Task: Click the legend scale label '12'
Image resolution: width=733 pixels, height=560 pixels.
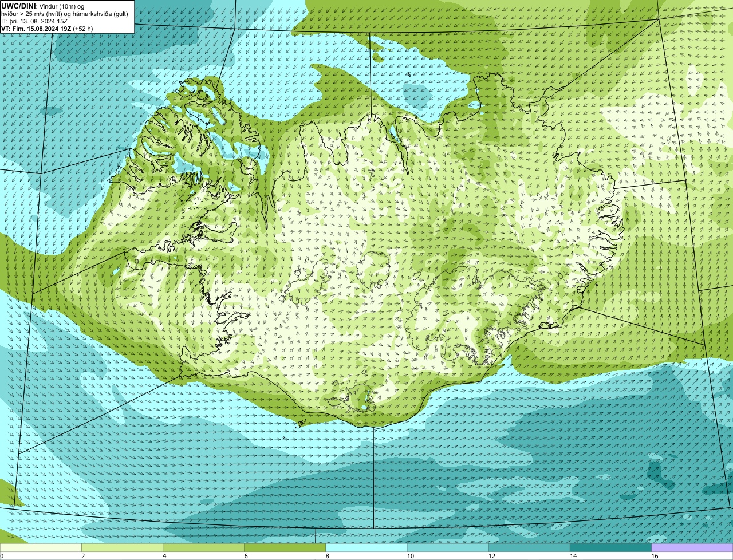Action: 491,556
